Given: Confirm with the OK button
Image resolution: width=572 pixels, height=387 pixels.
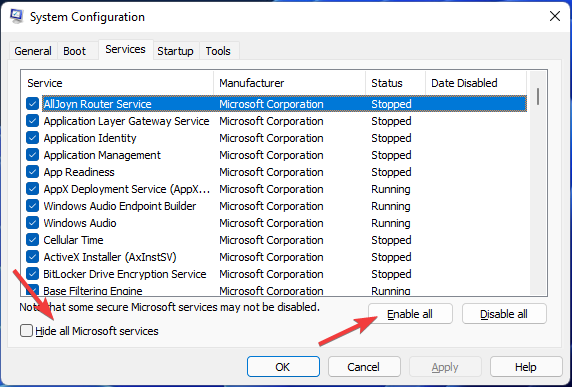Looking at the screenshot, I should pos(283,367).
